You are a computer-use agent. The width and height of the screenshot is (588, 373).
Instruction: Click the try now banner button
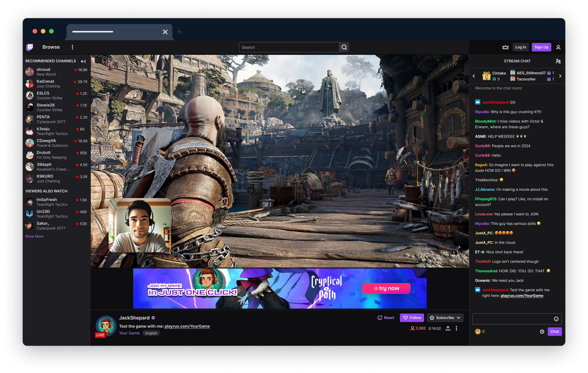tap(386, 288)
